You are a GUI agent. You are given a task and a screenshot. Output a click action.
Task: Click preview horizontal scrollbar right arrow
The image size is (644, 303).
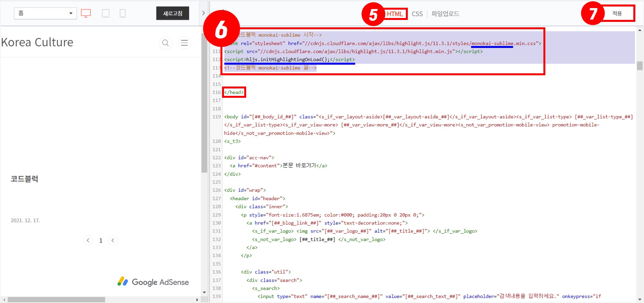[x=197, y=299]
